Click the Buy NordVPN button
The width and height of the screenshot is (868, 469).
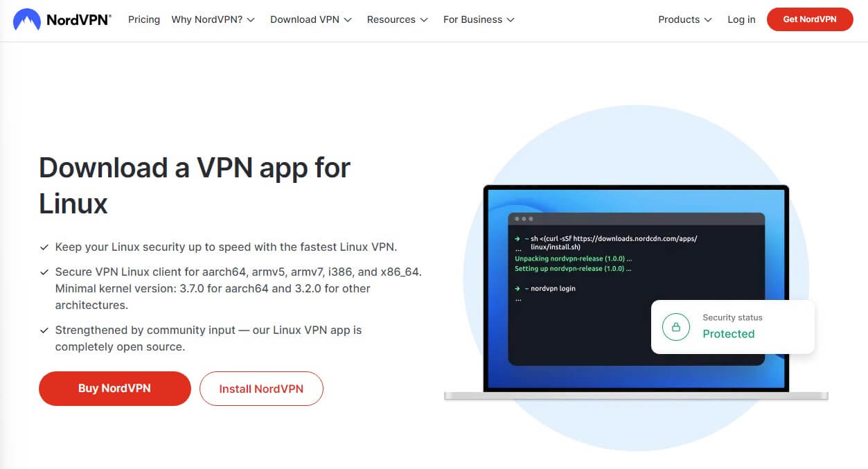(x=114, y=389)
